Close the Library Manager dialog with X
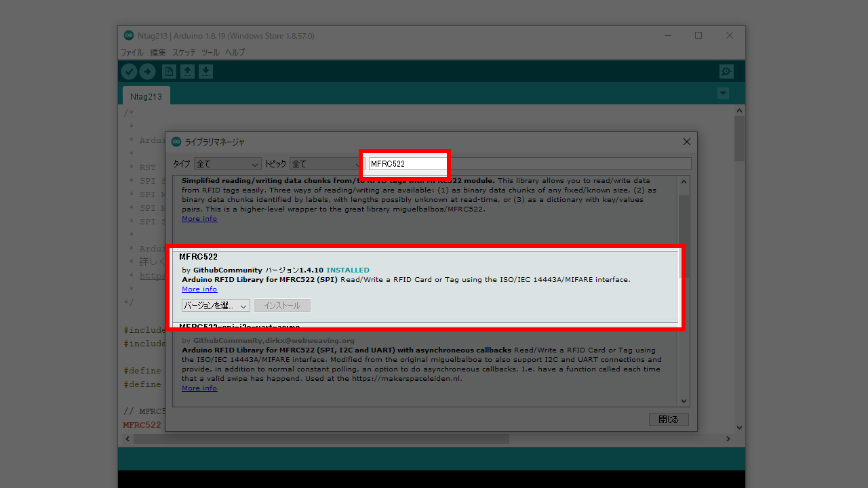The width and height of the screenshot is (868, 488). (x=686, y=142)
